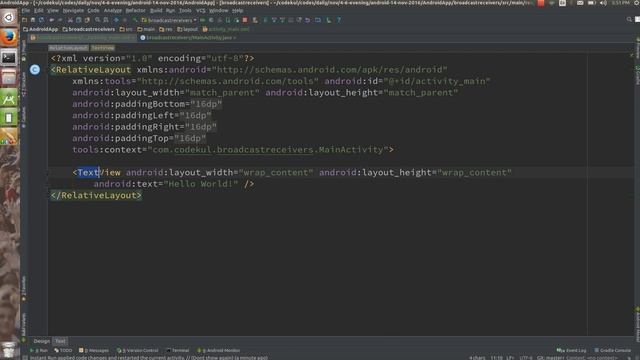Open the Build menu
Viewport: 640px width, 360px height.
(156, 11)
